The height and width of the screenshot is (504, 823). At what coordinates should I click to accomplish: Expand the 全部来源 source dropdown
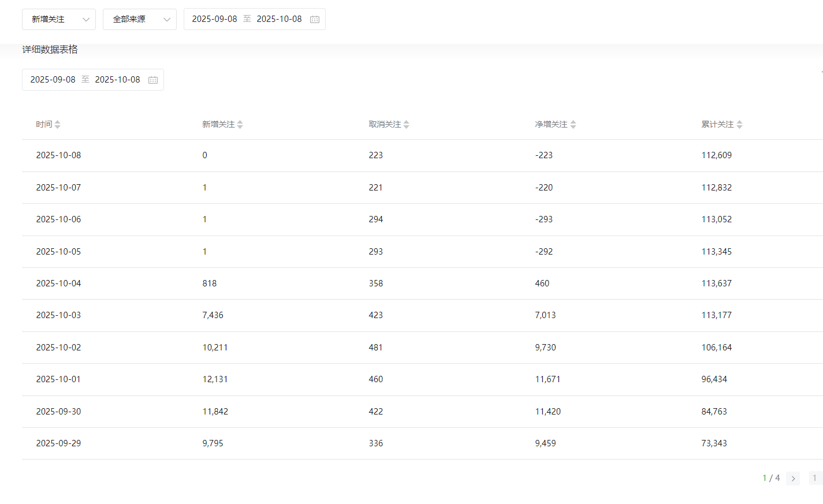click(140, 19)
